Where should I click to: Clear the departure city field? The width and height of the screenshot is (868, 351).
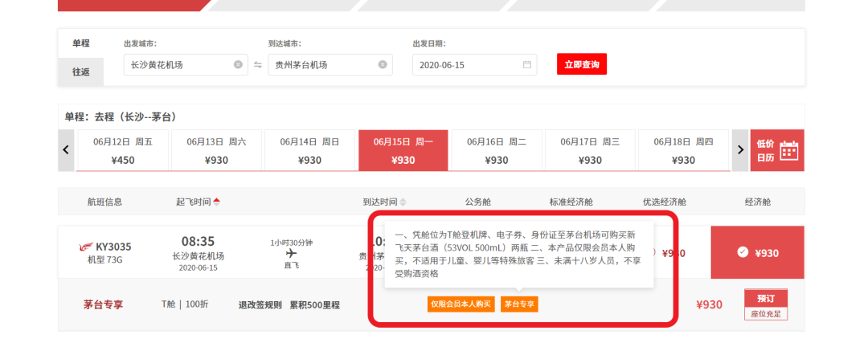click(238, 65)
